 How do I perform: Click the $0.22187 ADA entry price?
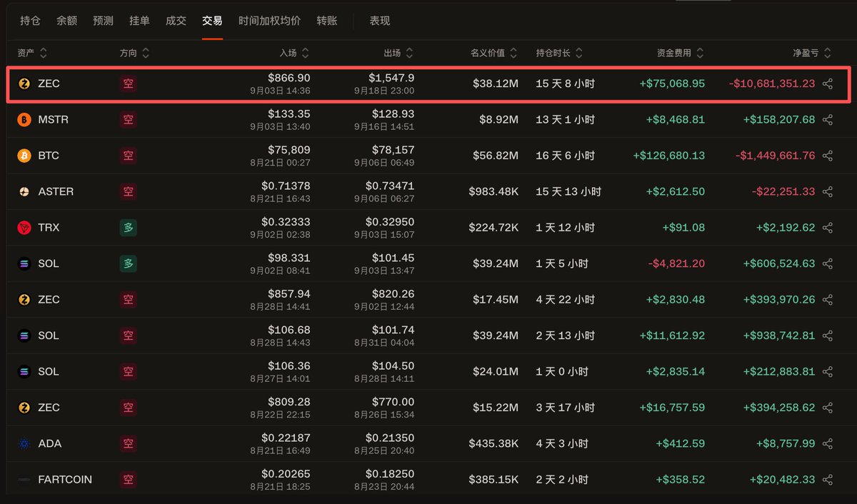[x=286, y=438]
